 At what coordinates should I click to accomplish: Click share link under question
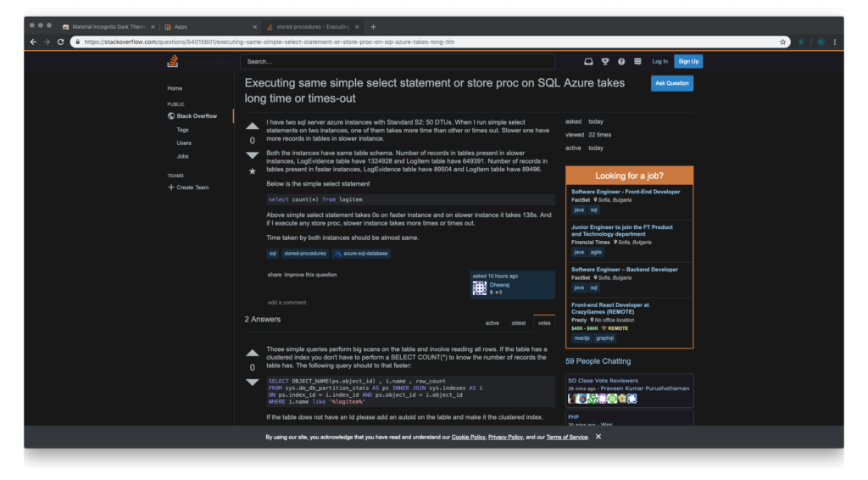(275, 275)
